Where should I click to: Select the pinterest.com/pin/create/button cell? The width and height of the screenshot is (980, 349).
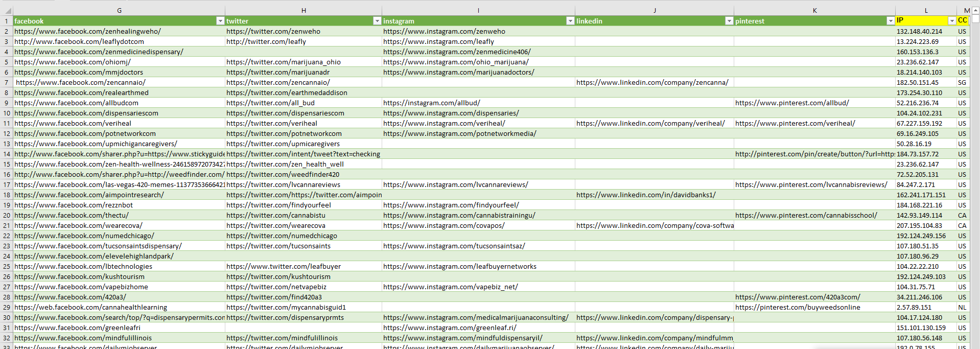click(x=814, y=154)
